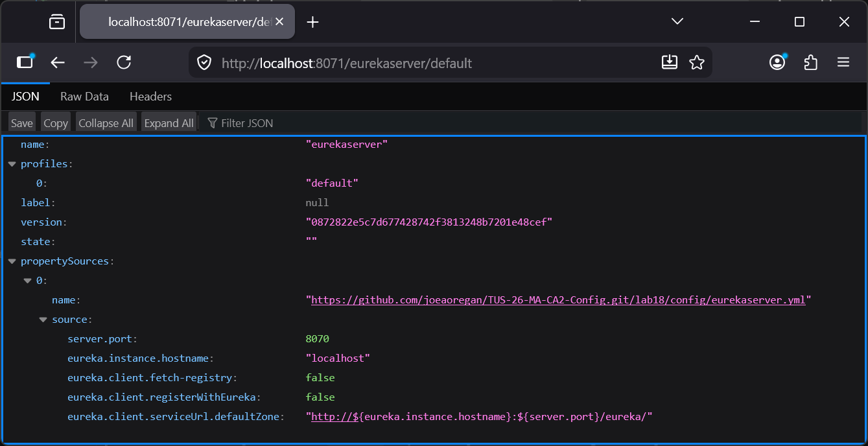
Task: Click the eureka.client.fetch-registry key
Action: 152,378
